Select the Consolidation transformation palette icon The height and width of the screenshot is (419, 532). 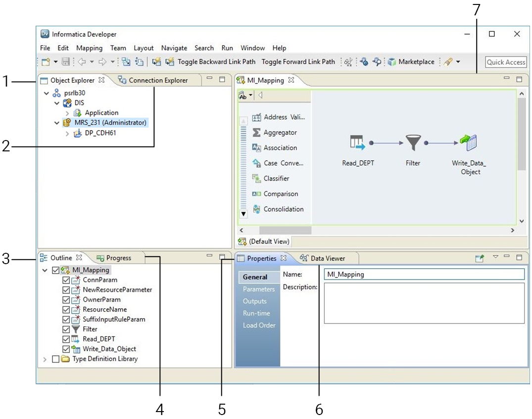point(256,209)
